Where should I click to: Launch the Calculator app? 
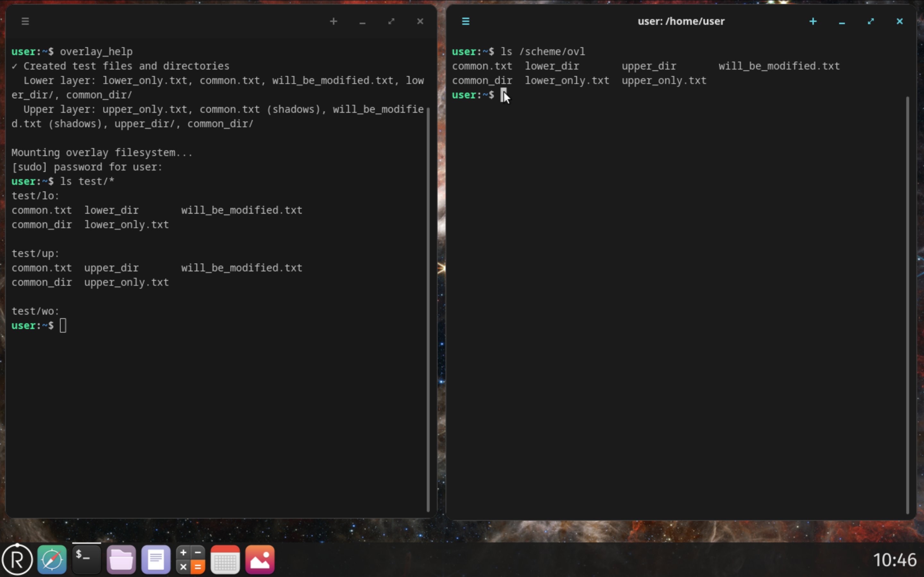tap(191, 559)
